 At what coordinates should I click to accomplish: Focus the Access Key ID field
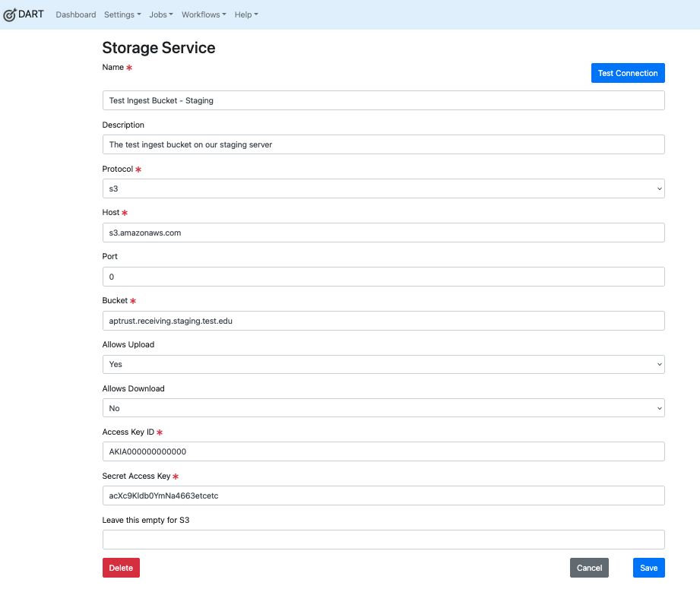383,451
